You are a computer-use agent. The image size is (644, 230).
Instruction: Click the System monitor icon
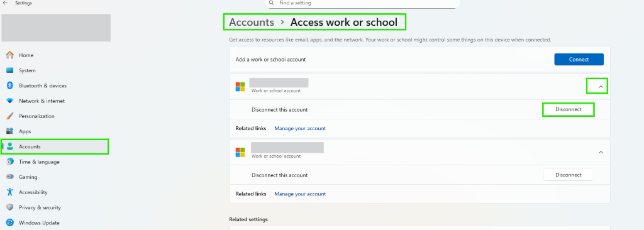10,70
